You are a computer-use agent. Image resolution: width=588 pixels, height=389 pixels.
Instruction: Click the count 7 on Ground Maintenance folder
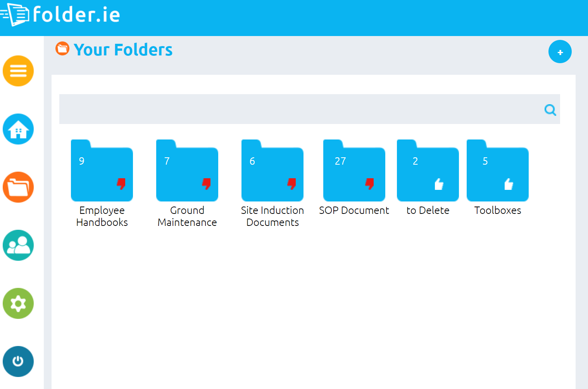click(x=167, y=161)
